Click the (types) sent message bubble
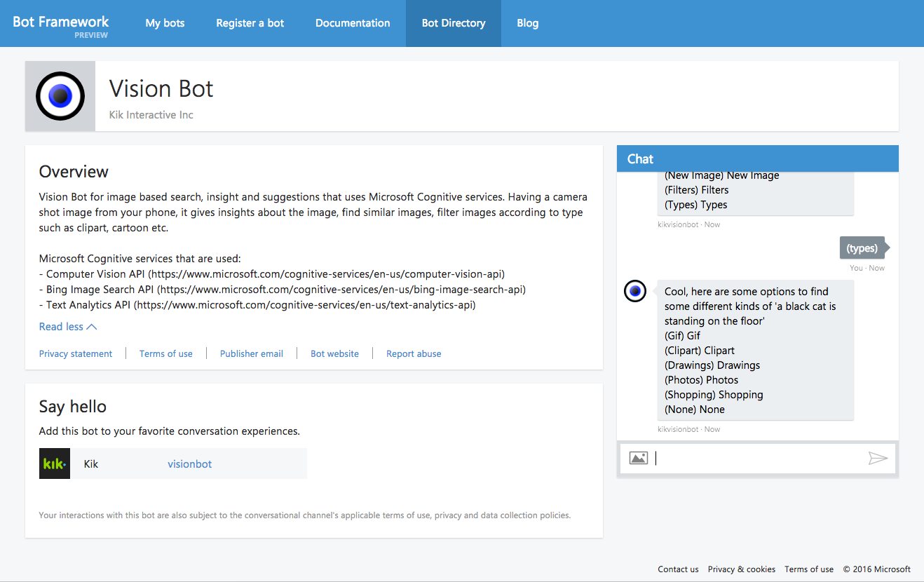This screenshot has height=582, width=924. pyautogui.click(x=862, y=248)
